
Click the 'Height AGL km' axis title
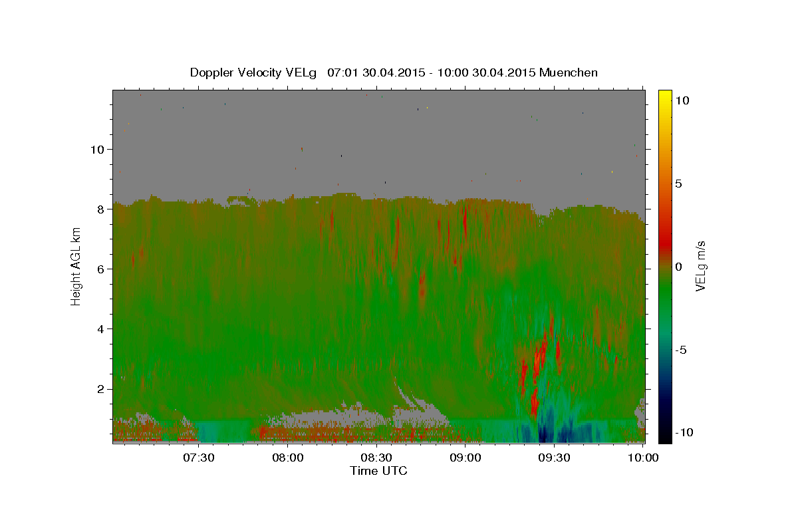point(76,266)
